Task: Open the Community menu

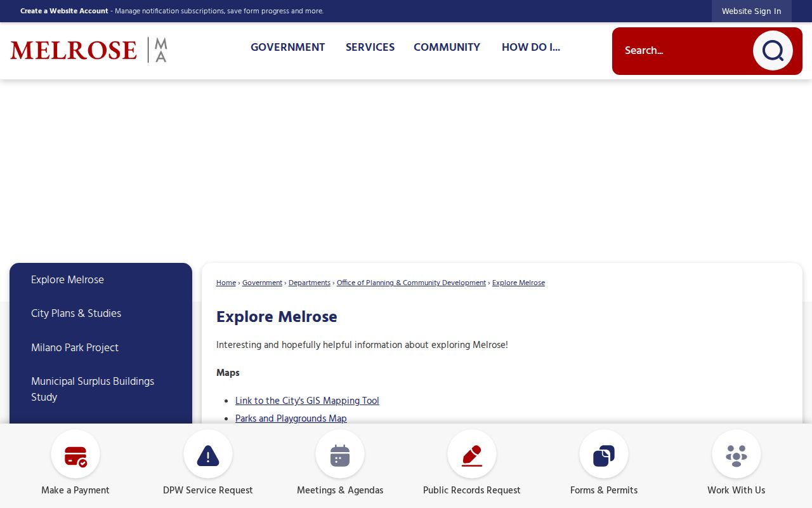Action: (447, 47)
